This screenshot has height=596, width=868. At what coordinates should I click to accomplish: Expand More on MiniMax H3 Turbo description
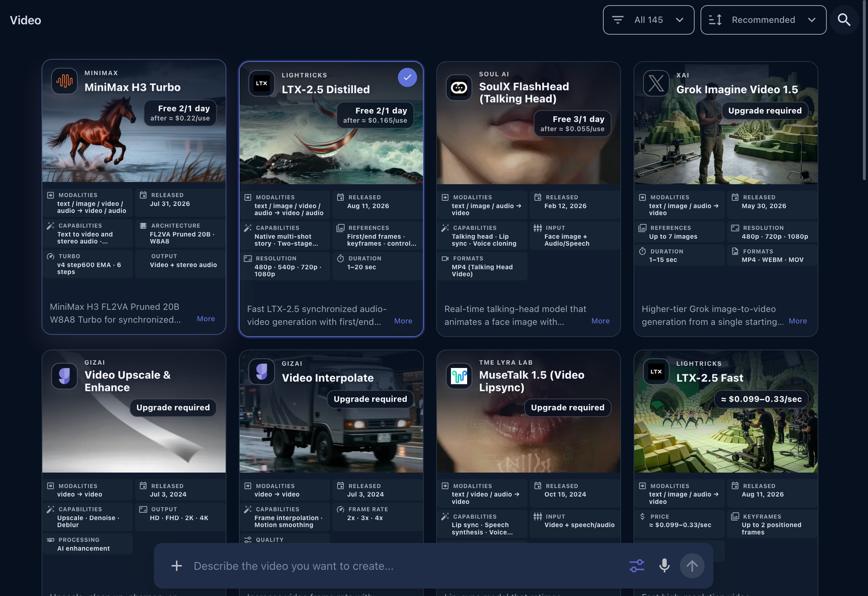point(206,319)
